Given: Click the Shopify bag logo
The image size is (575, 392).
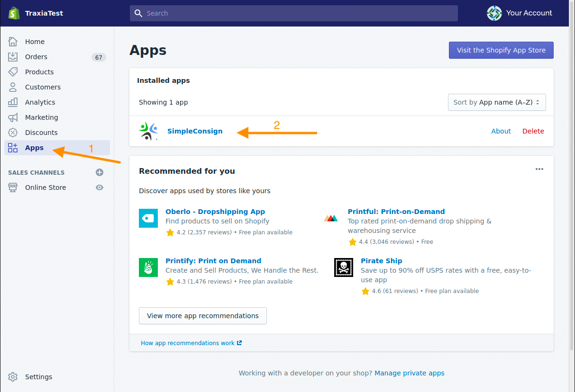Looking at the screenshot, I should pyautogui.click(x=13, y=13).
